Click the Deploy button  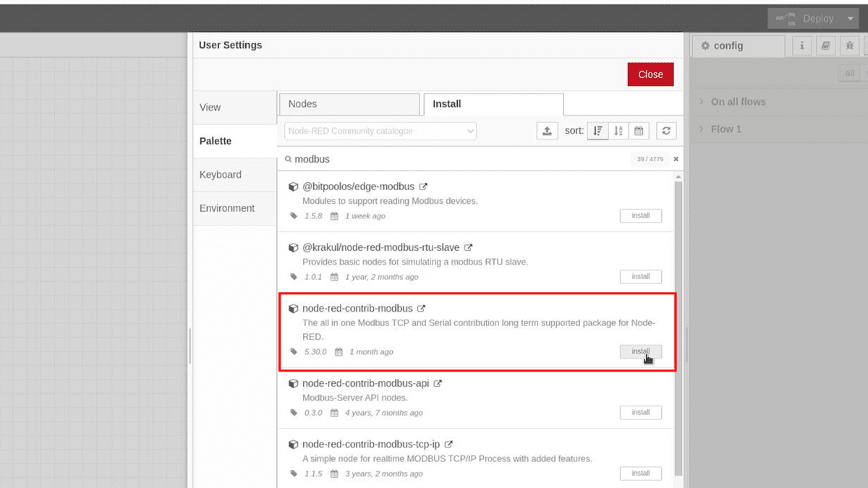pos(805,19)
